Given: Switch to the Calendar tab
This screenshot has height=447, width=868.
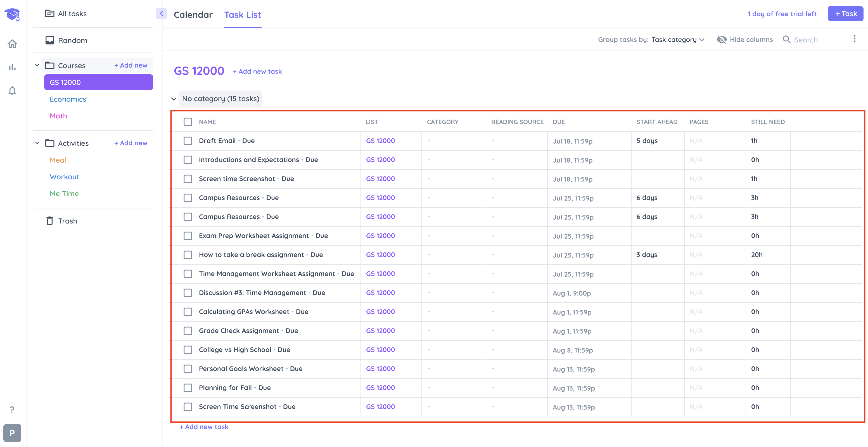Looking at the screenshot, I should coord(193,15).
